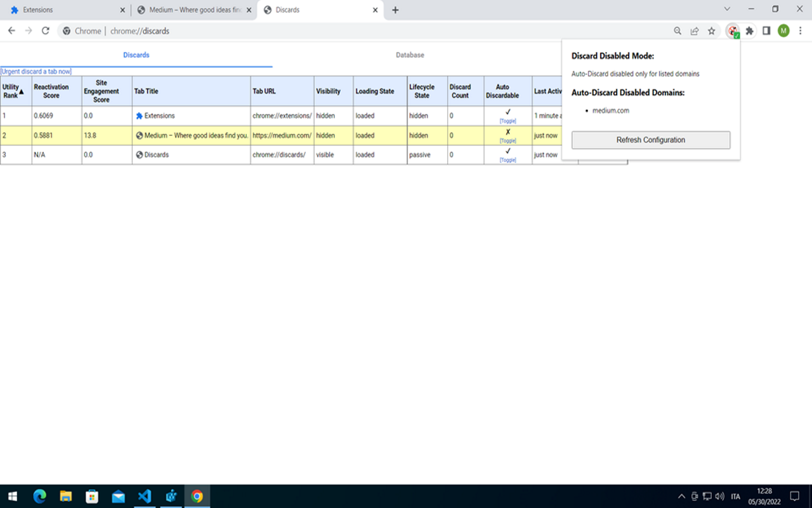The image size is (812, 508).
Task: Click site engagement score 13.8 cell
Action: click(x=107, y=135)
